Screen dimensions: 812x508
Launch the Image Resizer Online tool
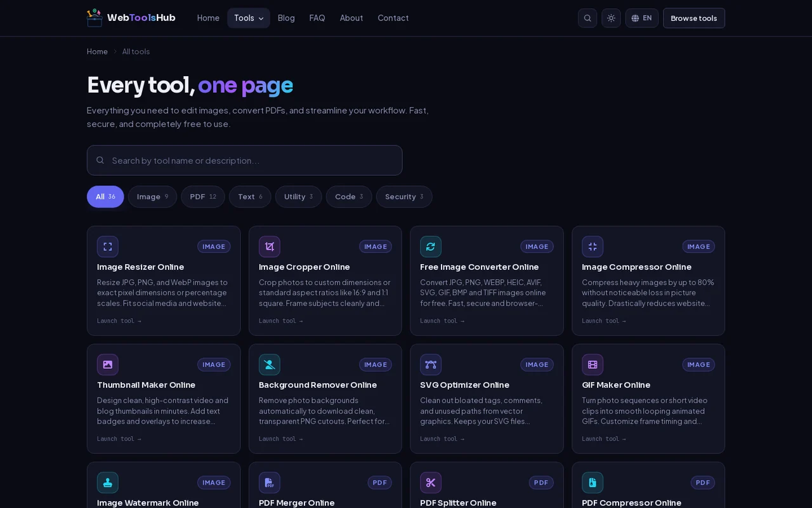coord(119,321)
